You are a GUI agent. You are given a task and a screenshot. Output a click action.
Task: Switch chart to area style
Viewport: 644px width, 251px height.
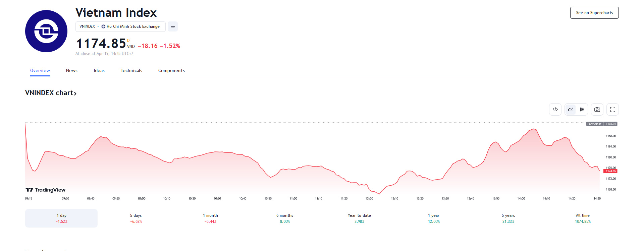pos(571,110)
